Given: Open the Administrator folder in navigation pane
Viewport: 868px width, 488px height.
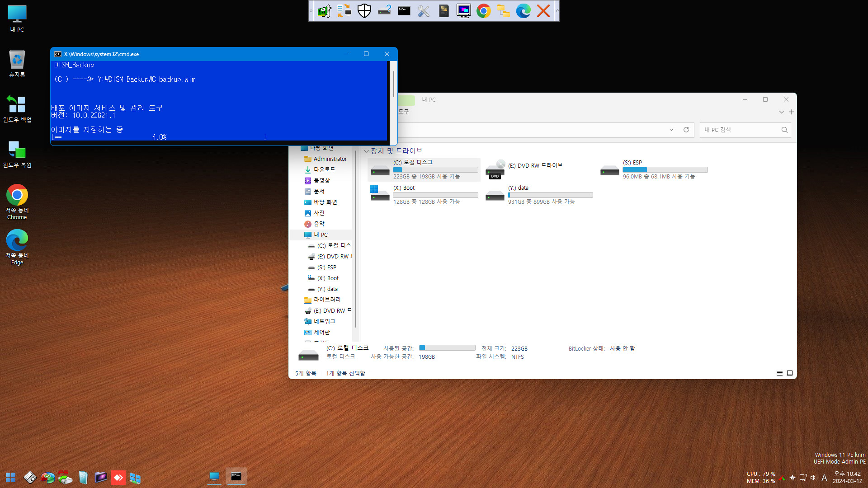Looking at the screenshot, I should click(x=325, y=159).
